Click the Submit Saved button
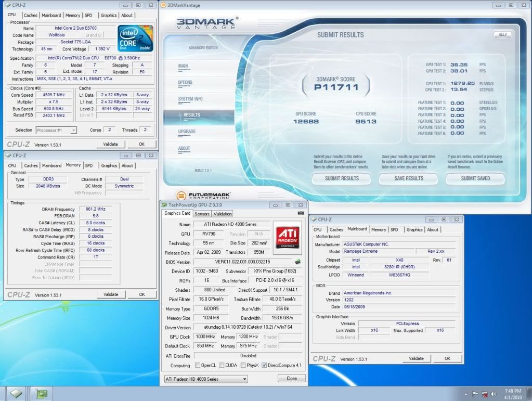Screen dimensions: 532x401 point(475,178)
